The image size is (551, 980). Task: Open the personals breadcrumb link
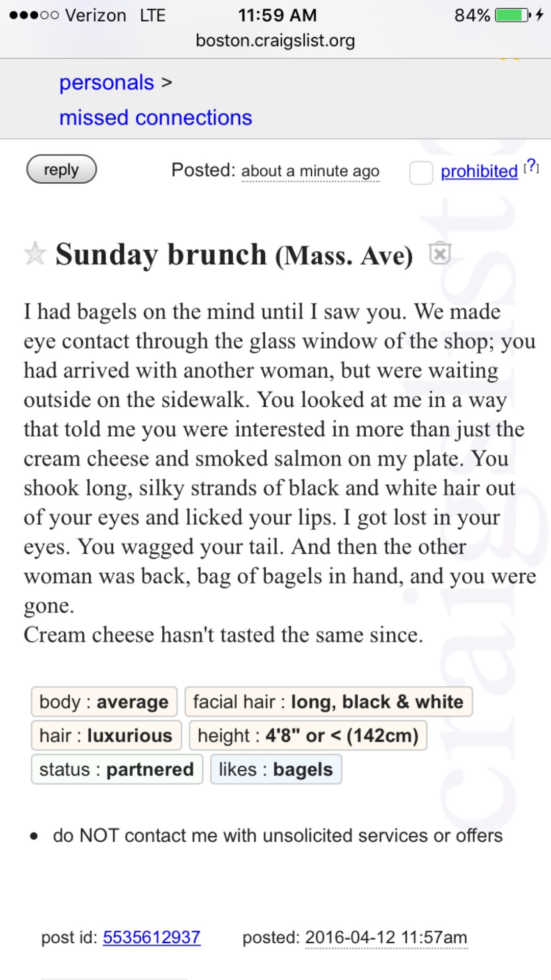pos(107,83)
